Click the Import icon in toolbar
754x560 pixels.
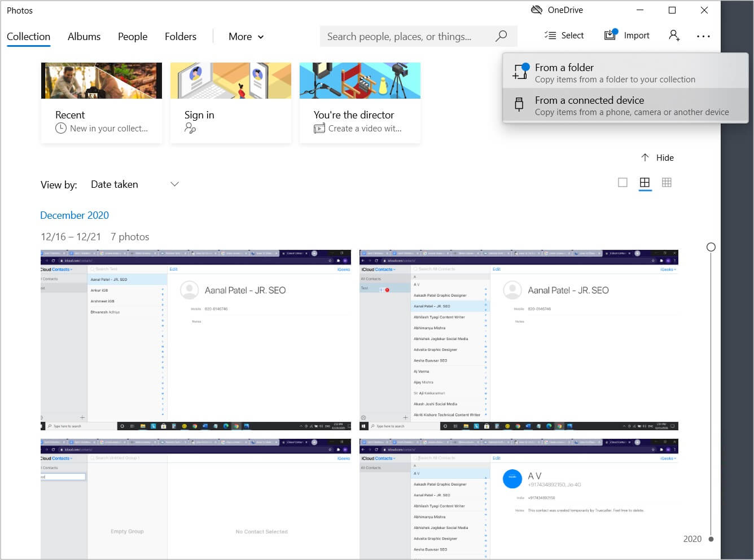pos(611,35)
